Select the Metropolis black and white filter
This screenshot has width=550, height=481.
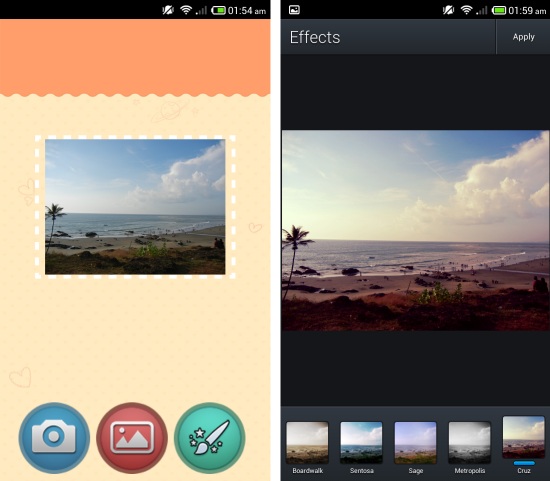(469, 442)
